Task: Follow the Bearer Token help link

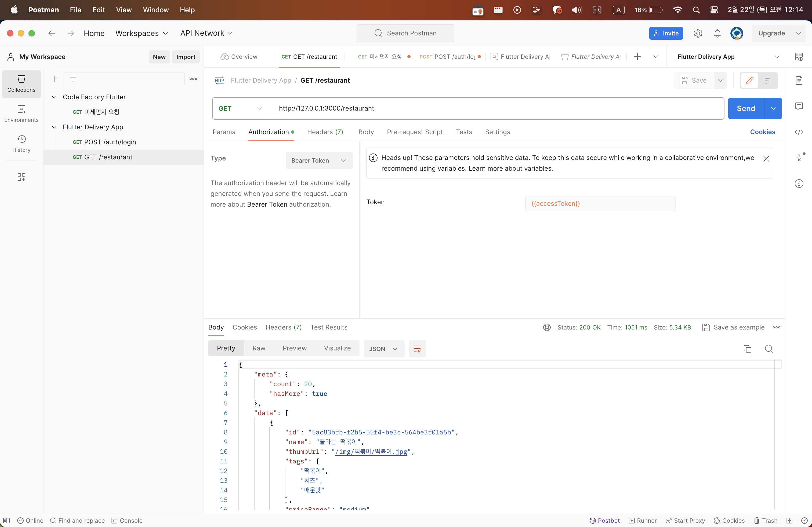Action: point(267,204)
